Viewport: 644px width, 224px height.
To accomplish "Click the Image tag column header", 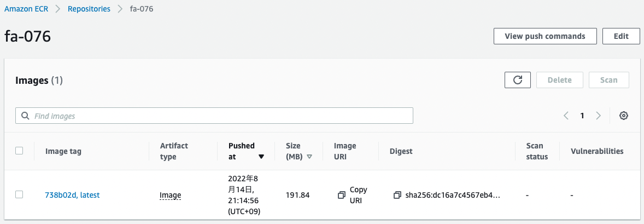I will [63, 151].
